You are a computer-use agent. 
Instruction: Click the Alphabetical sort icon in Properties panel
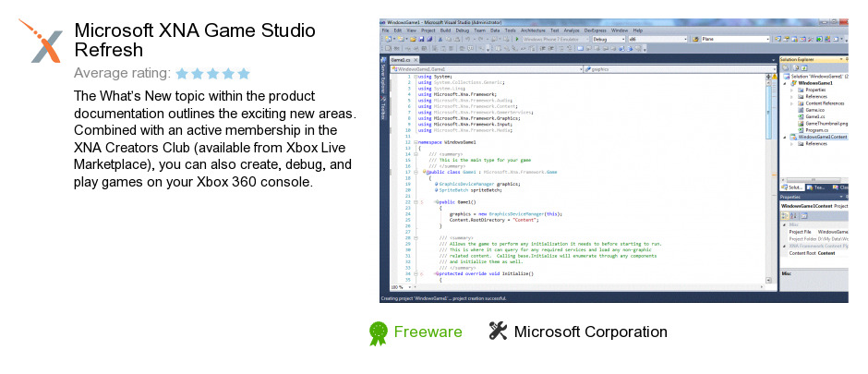pos(793,216)
